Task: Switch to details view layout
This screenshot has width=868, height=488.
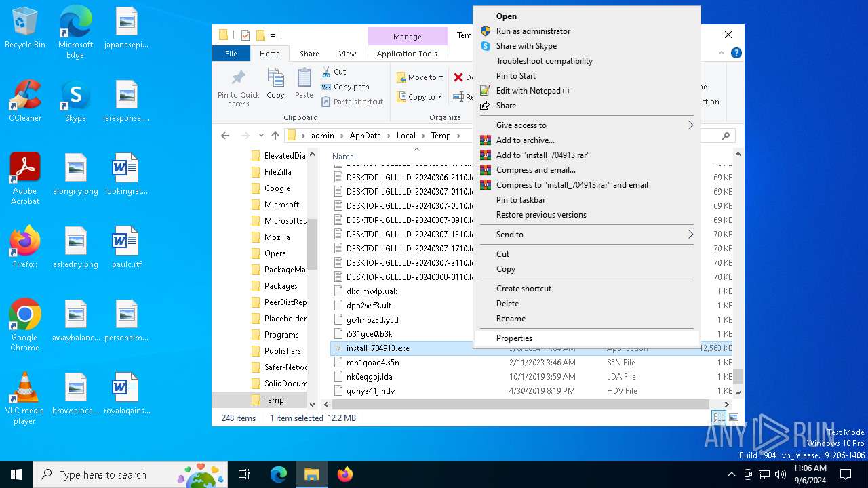Action: [719, 418]
